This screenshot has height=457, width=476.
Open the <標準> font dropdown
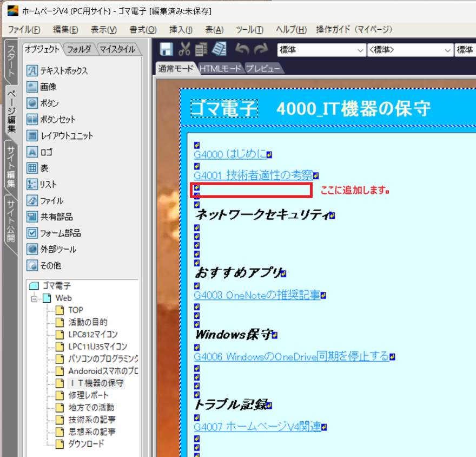(x=410, y=50)
